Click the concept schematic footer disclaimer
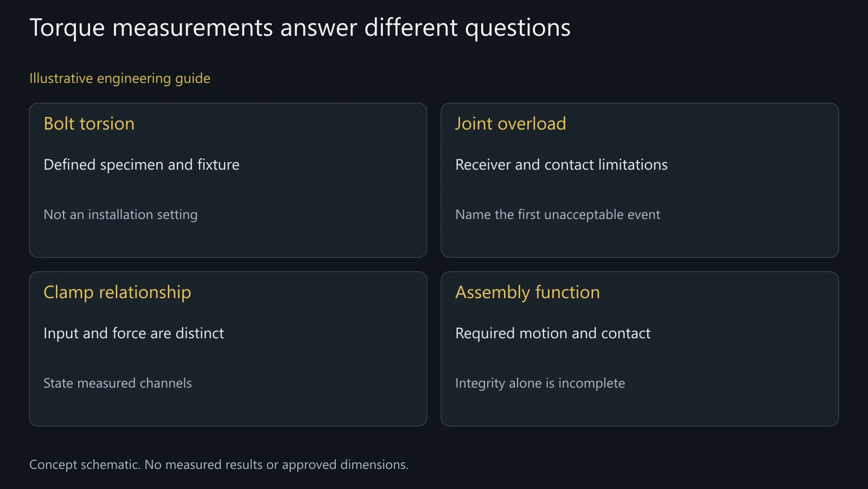The height and width of the screenshot is (489, 868). tap(219, 465)
